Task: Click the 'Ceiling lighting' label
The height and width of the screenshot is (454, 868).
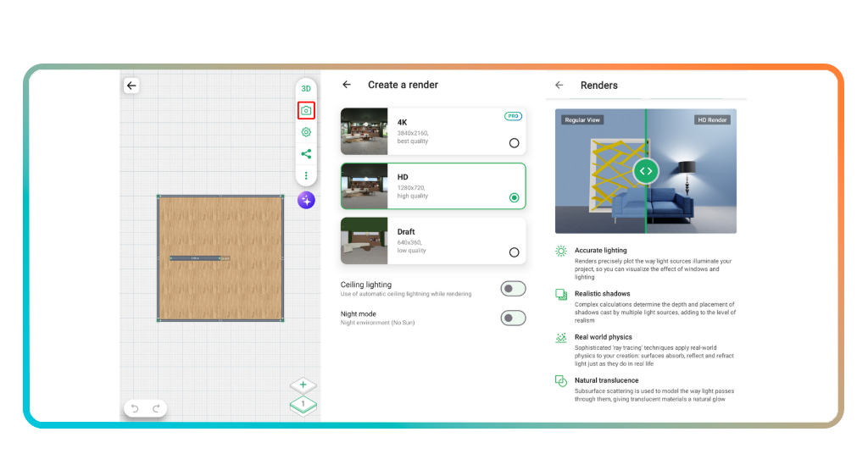Action: tap(366, 285)
